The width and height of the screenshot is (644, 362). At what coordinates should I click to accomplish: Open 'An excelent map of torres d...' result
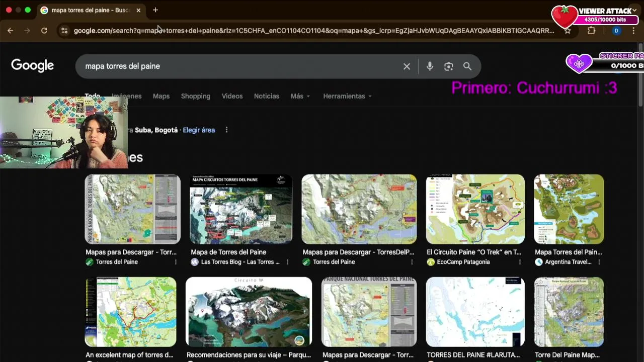pyautogui.click(x=129, y=355)
